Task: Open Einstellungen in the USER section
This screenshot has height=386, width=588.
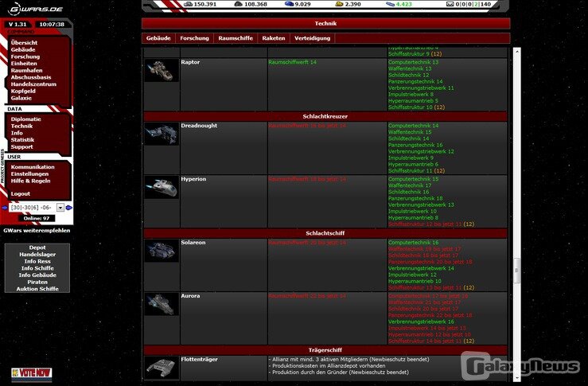Action: [29, 174]
